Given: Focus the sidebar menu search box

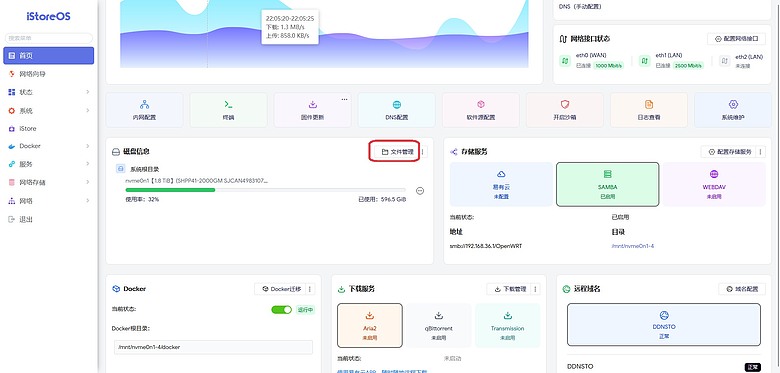Looking at the screenshot, I should point(49,38).
